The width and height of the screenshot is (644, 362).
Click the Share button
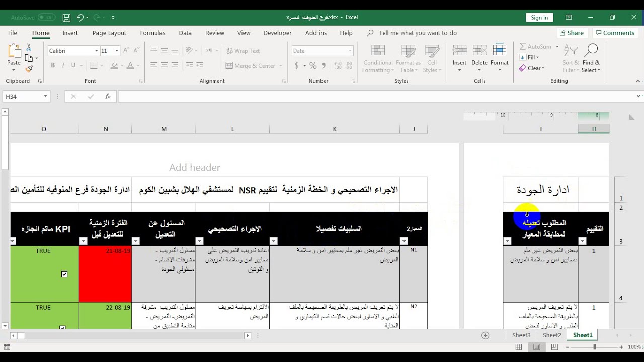point(571,33)
